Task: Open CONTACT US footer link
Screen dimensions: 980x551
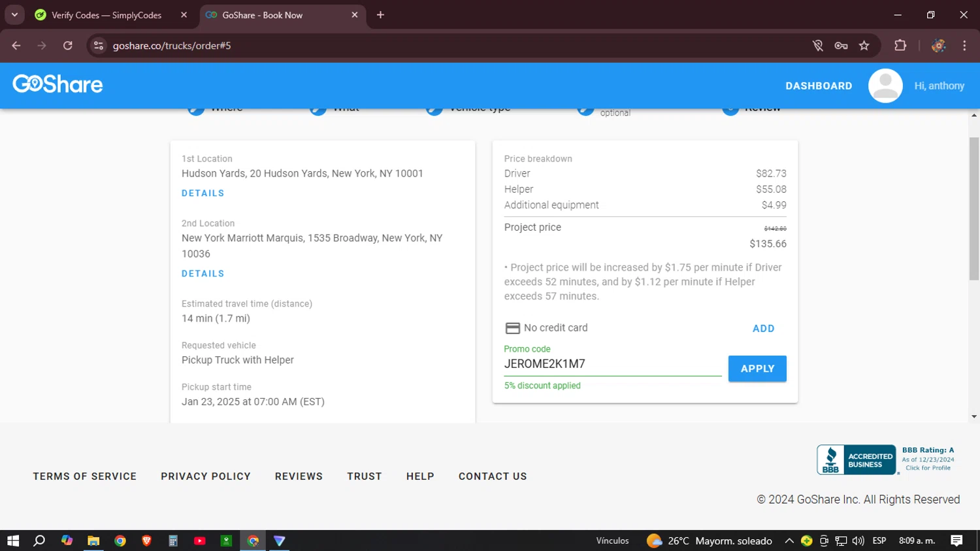Action: [493, 476]
